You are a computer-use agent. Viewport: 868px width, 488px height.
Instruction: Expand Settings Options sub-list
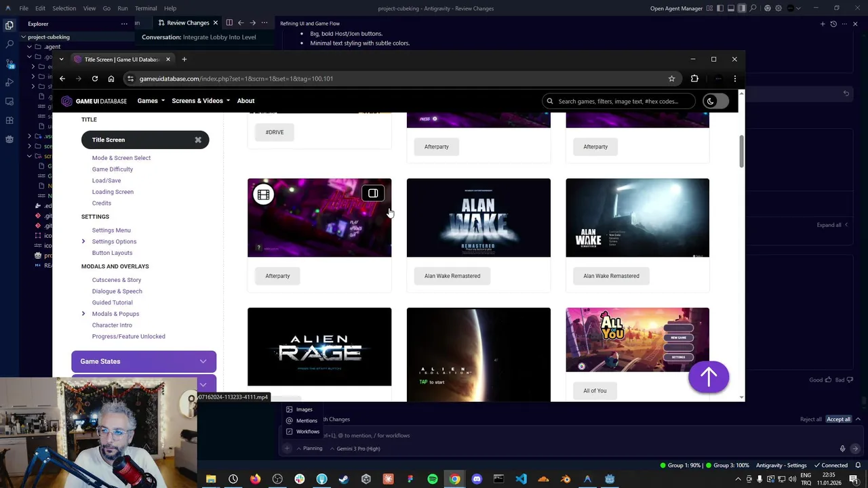pyautogui.click(x=83, y=241)
